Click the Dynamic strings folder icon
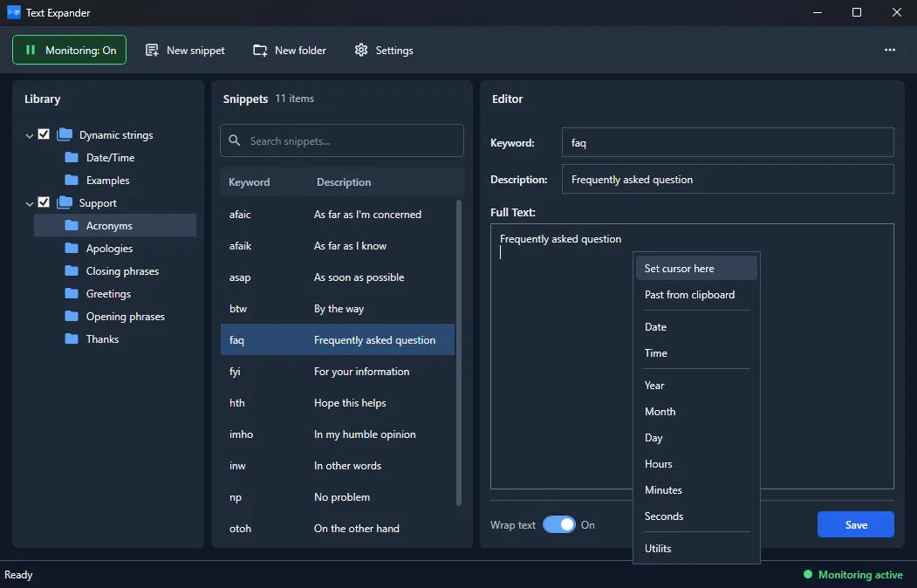The height and width of the screenshot is (588, 917). click(x=65, y=134)
